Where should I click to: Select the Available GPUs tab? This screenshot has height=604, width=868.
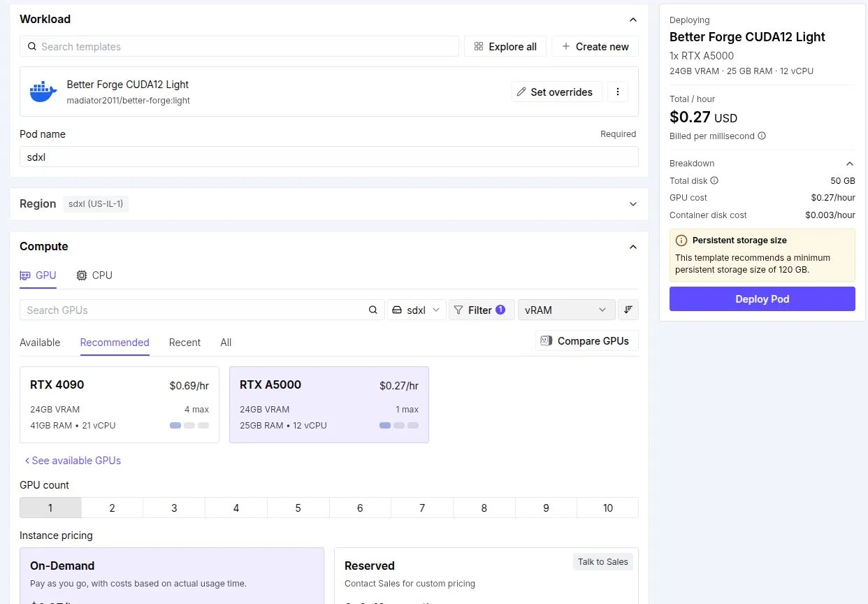(x=40, y=343)
